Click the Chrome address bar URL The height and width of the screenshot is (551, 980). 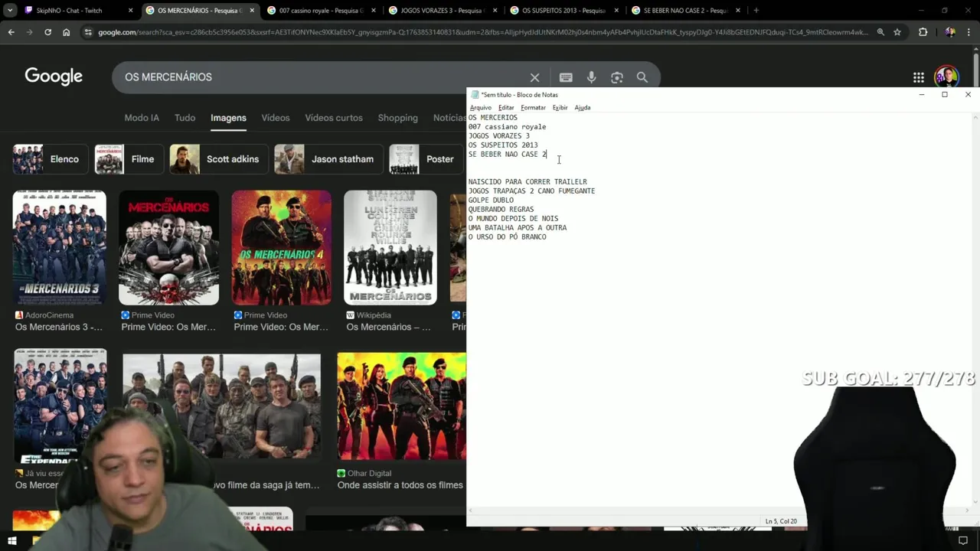pos(483,32)
